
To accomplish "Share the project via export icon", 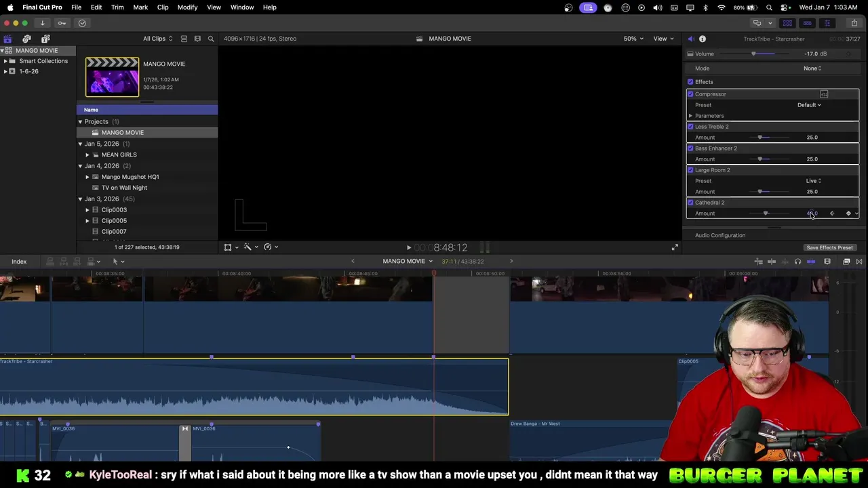I will click(x=854, y=23).
